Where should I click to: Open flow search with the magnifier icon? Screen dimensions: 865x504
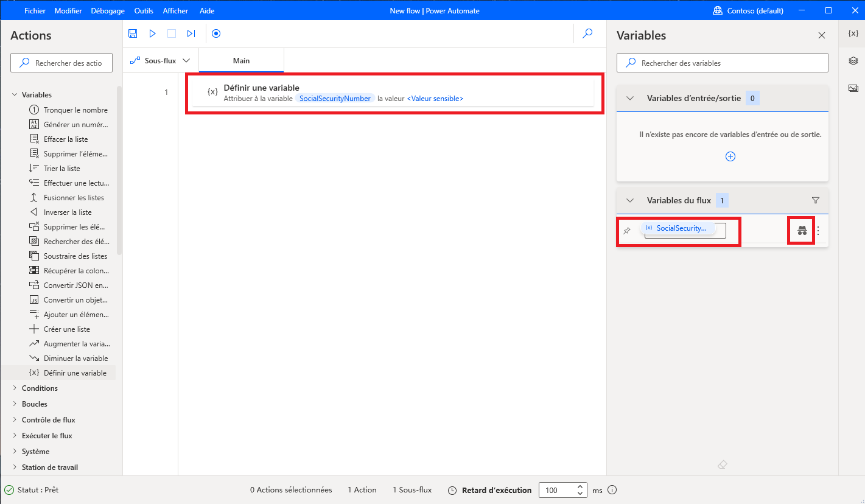pyautogui.click(x=587, y=34)
